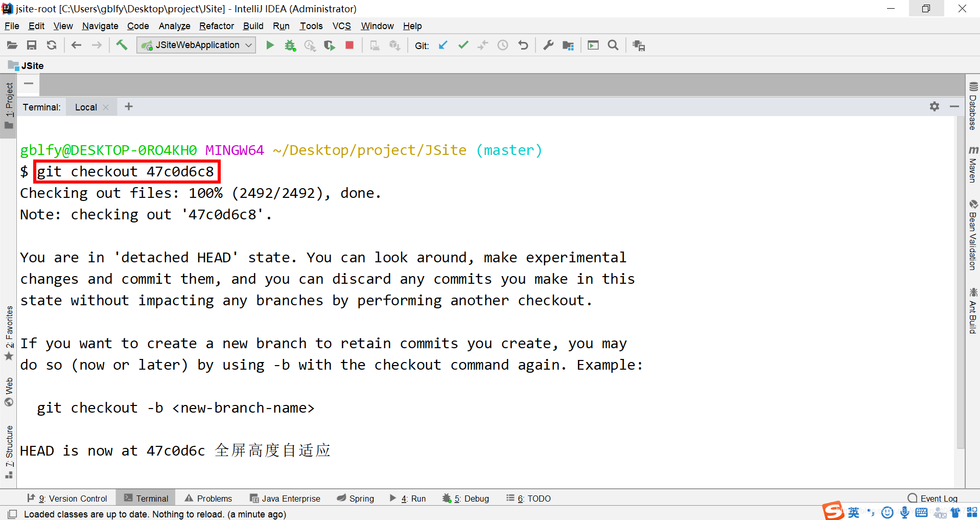Screen dimensions: 980x520
Task: Toggle the Bean Validation tool window
Action: 973,235
